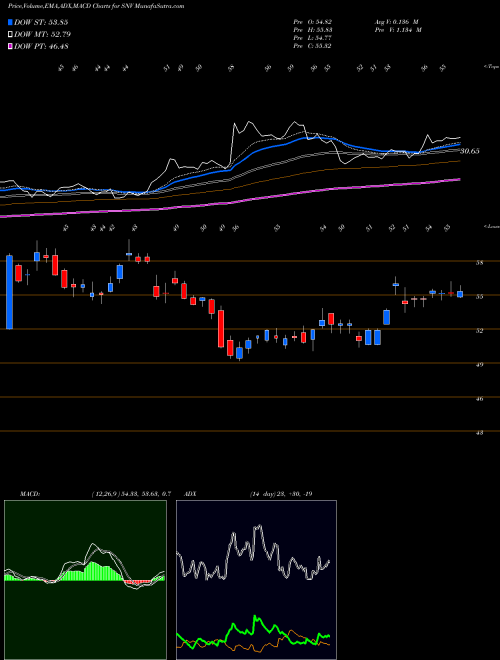Select the 'DOW MT: 52.79' legend text
The width and height of the screenshot is (500, 660).
click(x=42, y=34)
